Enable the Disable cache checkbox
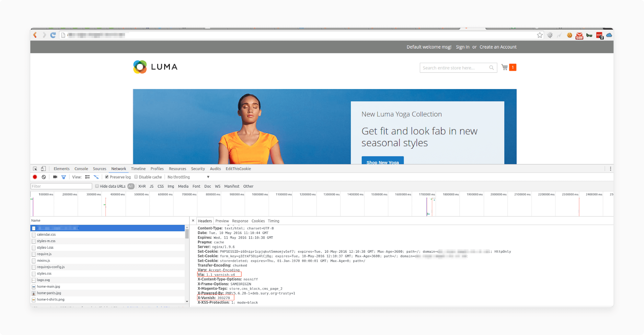This screenshot has height=335, width=644. point(136,177)
